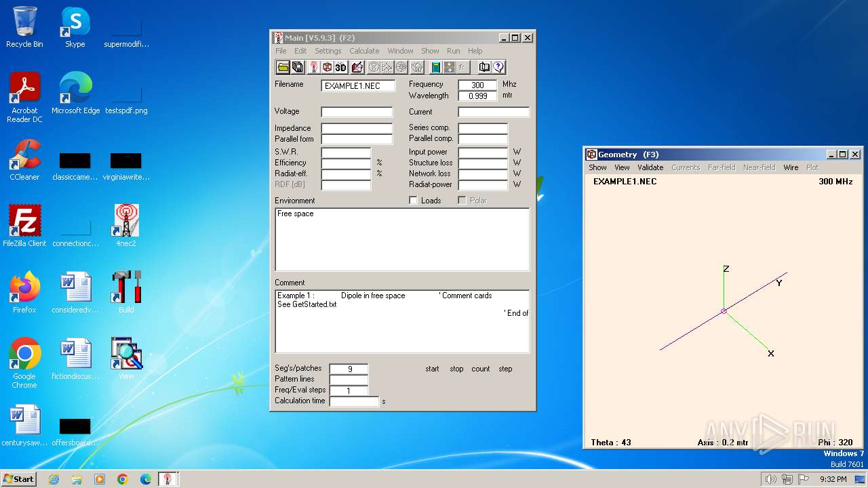
Task: Open Calculate menu
Action: pyautogui.click(x=364, y=51)
